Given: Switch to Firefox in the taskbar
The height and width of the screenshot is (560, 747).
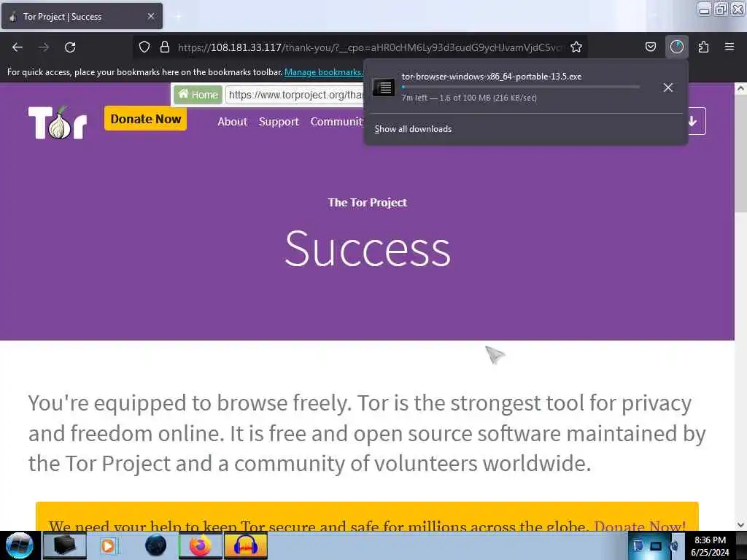Looking at the screenshot, I should (x=201, y=545).
